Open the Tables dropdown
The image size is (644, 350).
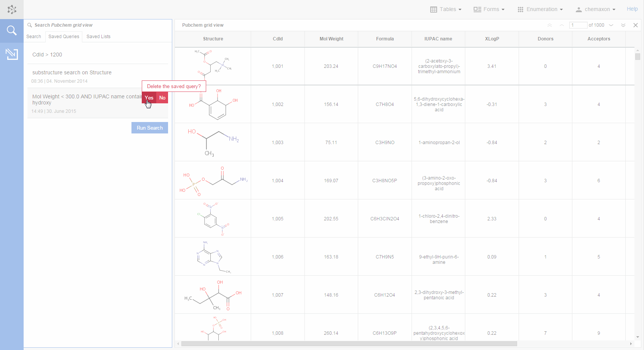[x=446, y=9]
